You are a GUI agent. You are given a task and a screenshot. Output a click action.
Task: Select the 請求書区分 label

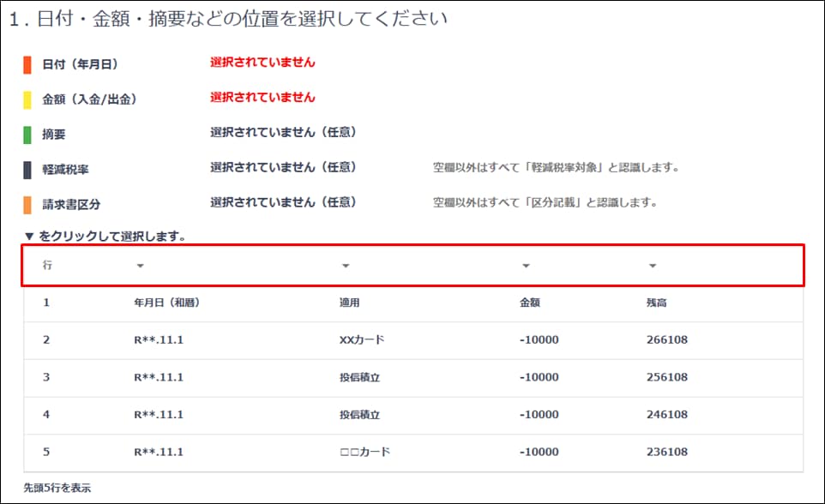(x=71, y=205)
